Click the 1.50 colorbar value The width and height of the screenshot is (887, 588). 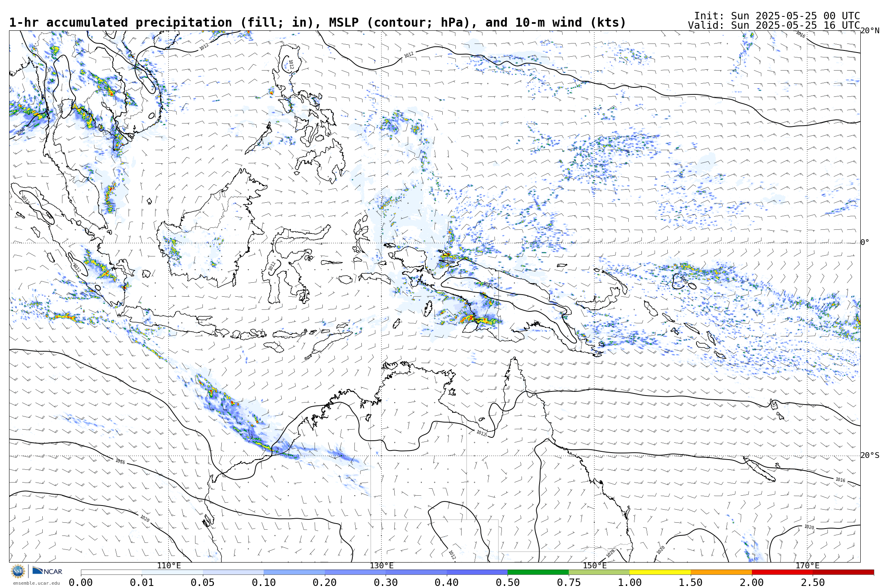pyautogui.click(x=691, y=583)
